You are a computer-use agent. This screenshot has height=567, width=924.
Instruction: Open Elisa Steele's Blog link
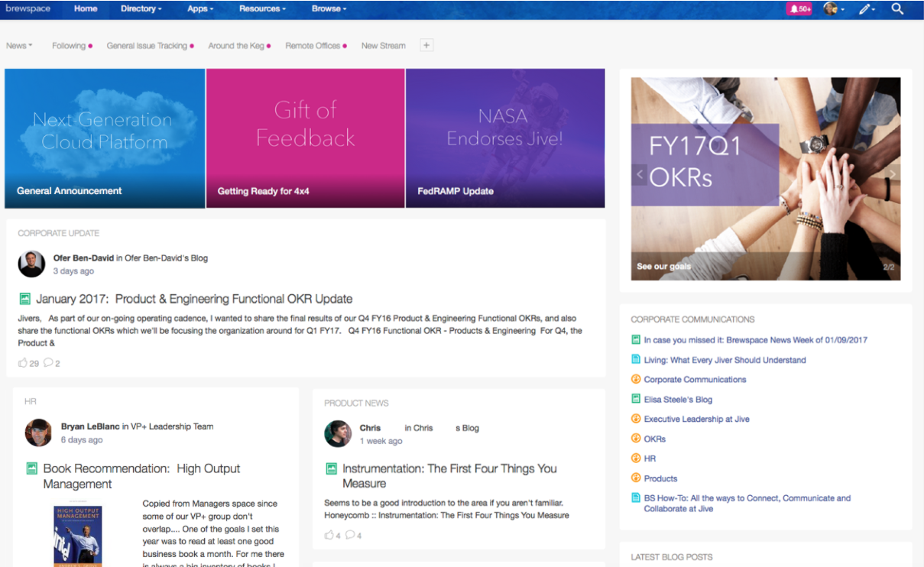coord(678,400)
